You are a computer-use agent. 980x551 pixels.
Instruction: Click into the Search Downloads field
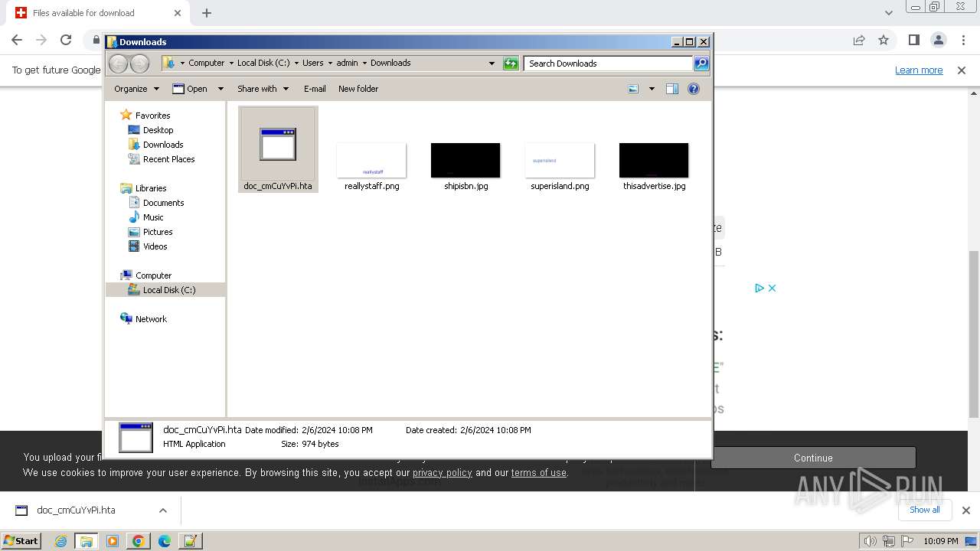(x=609, y=64)
